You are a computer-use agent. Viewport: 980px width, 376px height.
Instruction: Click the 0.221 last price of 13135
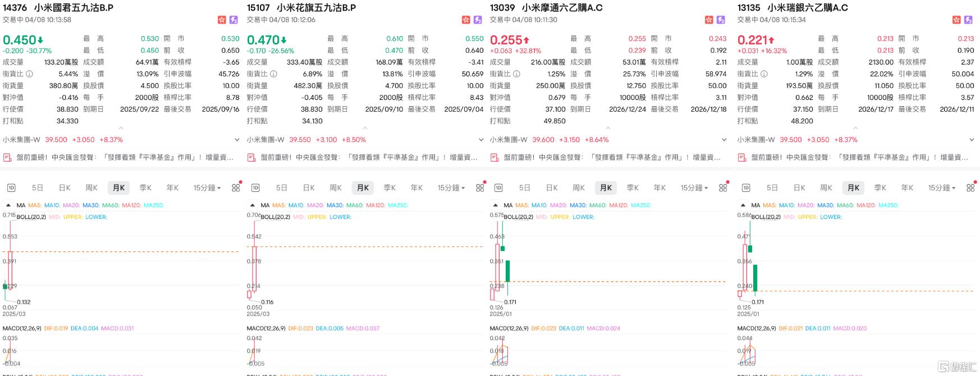752,40
